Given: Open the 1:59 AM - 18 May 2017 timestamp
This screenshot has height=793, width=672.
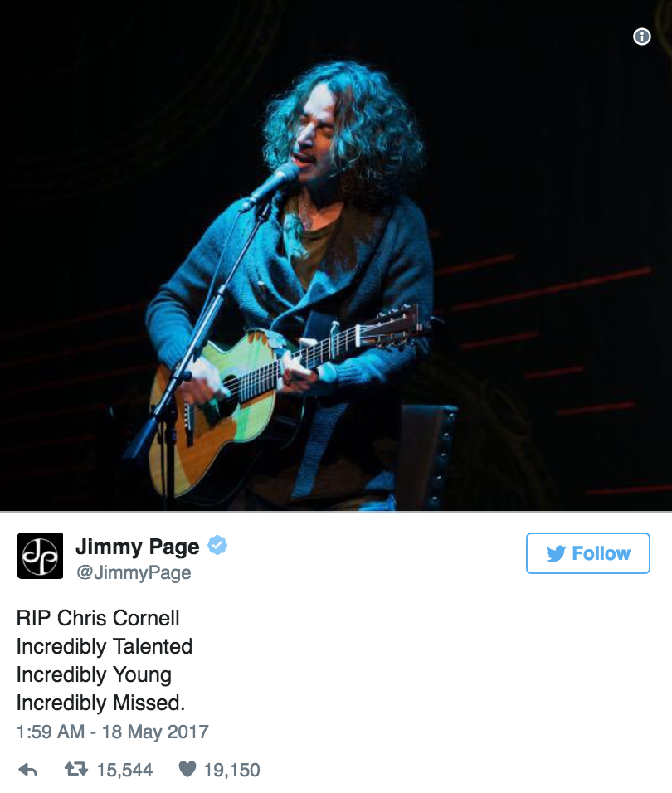Looking at the screenshot, I should 112,732.
